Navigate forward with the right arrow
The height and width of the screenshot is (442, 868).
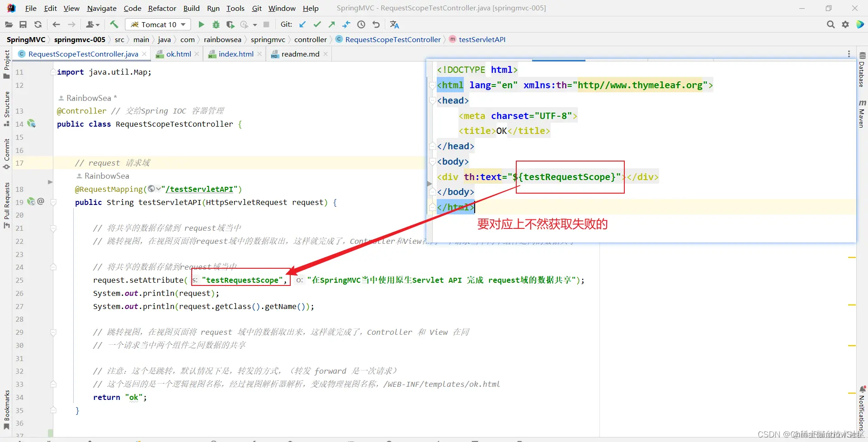(71, 24)
